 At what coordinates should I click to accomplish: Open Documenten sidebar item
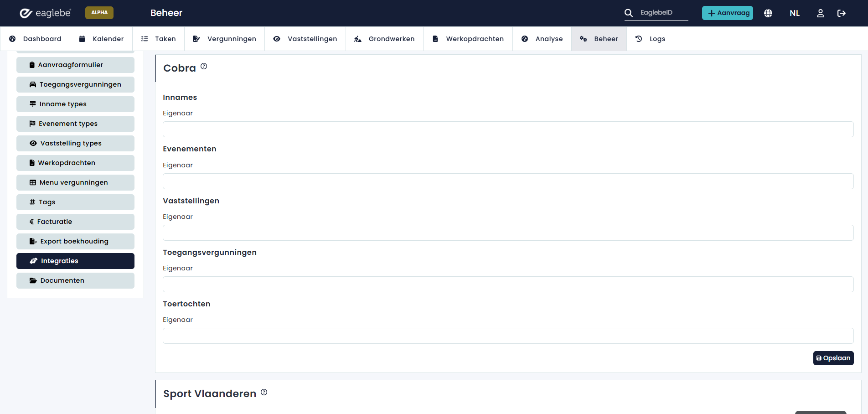click(x=75, y=280)
